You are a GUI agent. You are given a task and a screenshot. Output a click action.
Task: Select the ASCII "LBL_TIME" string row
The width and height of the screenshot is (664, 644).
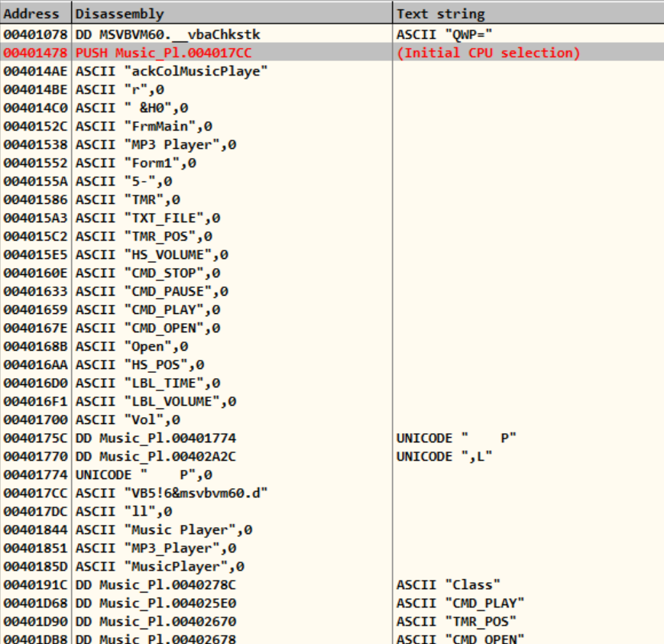coord(332,383)
